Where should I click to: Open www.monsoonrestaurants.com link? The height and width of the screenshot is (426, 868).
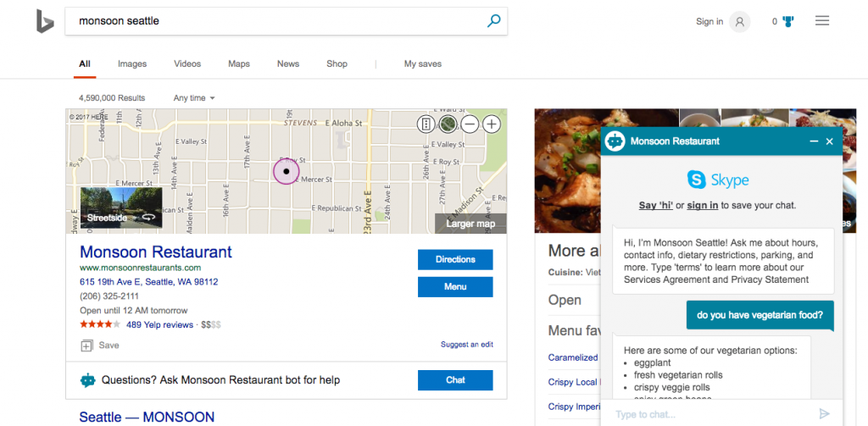pos(140,268)
